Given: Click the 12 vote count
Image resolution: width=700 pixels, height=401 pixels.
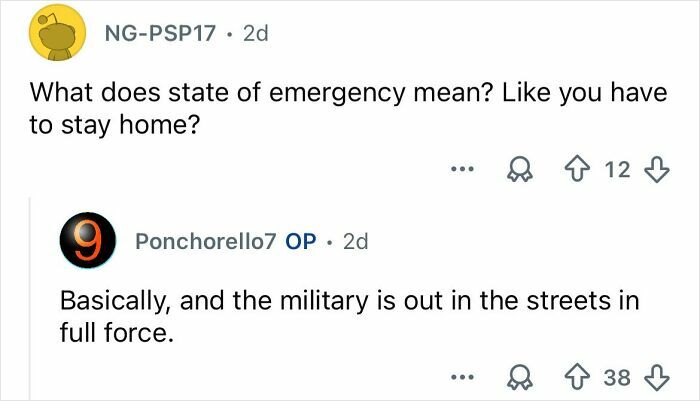Looking at the screenshot, I should coord(618,170).
